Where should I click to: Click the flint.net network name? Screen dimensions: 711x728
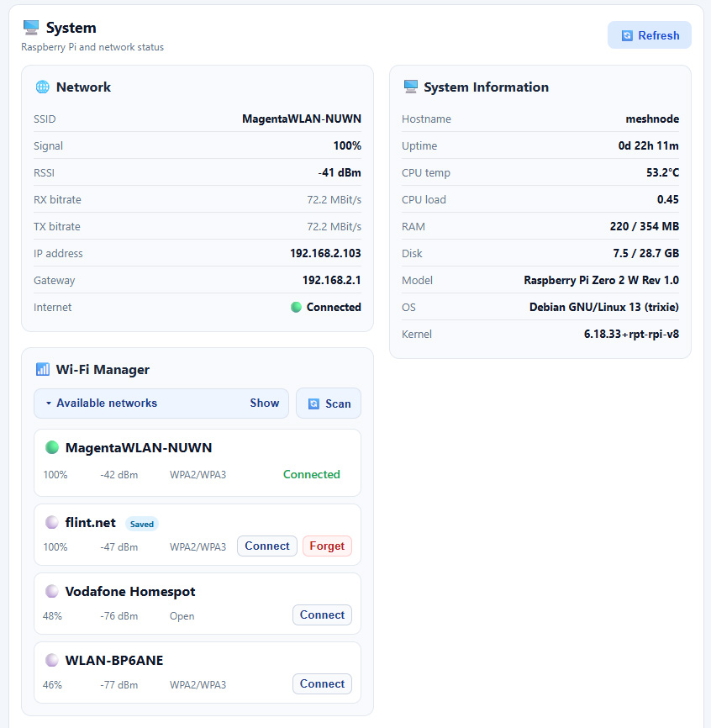click(91, 523)
